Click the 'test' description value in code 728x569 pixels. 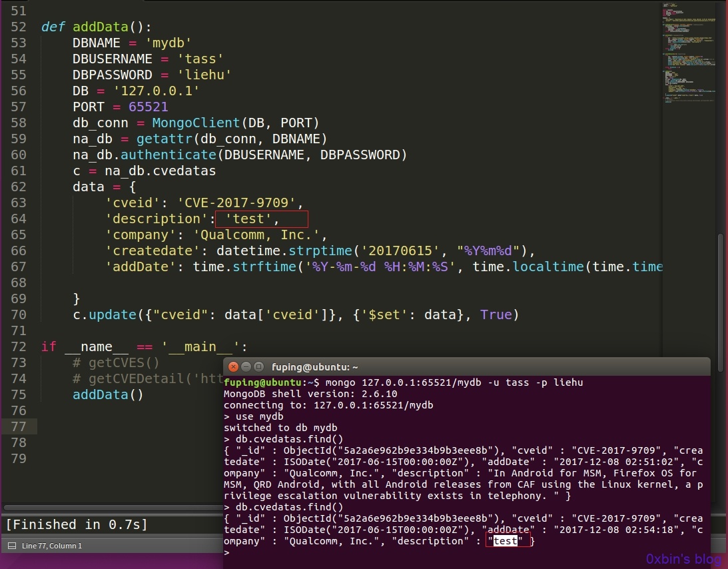click(248, 219)
